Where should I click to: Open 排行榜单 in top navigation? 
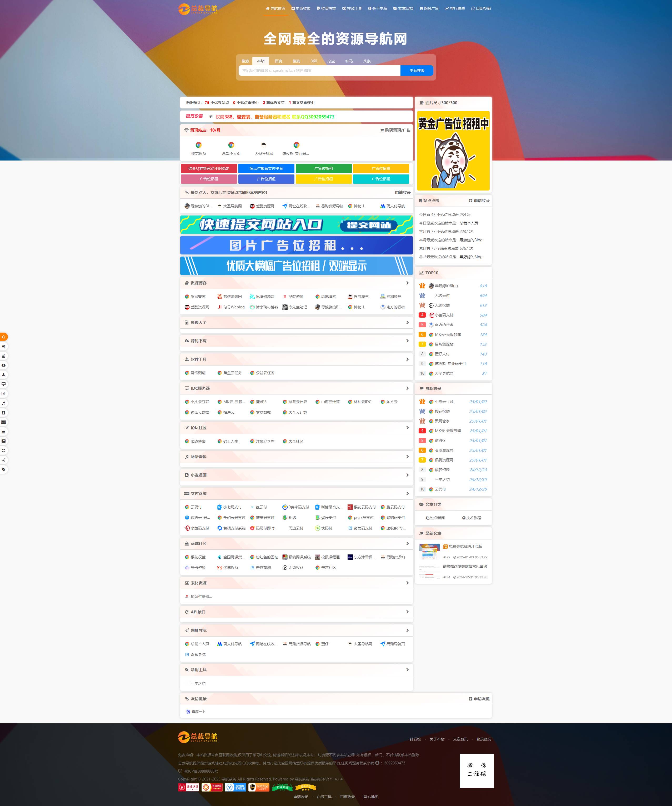click(x=455, y=8)
